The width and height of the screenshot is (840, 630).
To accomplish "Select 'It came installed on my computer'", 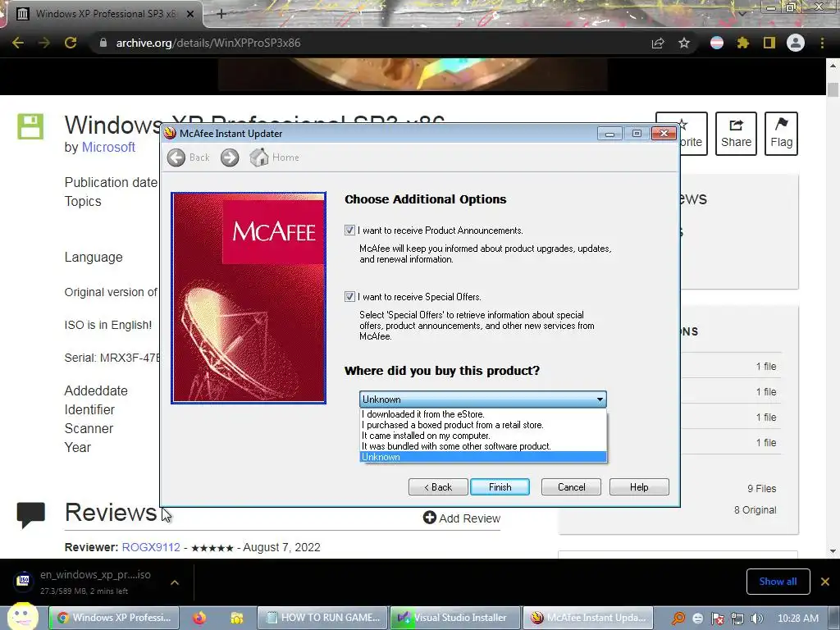I will (482, 436).
